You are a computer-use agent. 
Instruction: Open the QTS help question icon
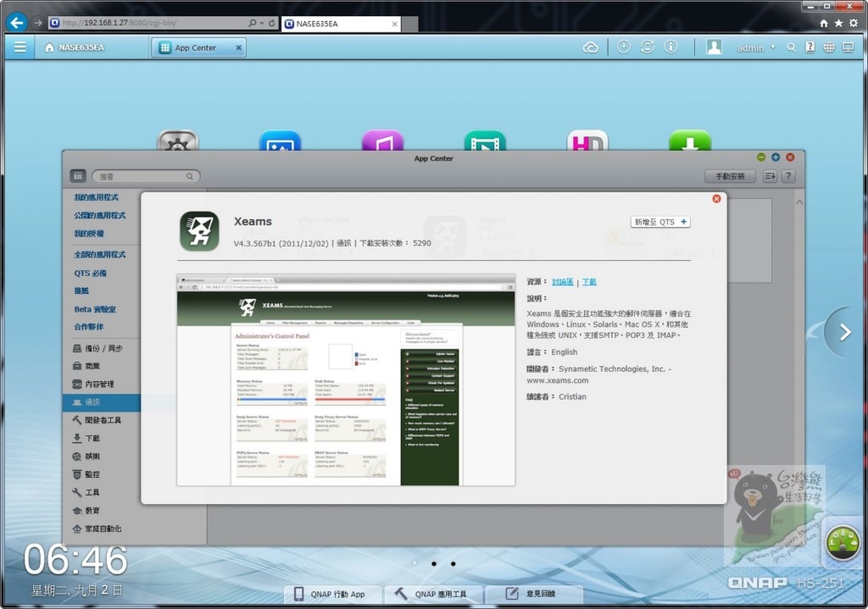(x=810, y=47)
